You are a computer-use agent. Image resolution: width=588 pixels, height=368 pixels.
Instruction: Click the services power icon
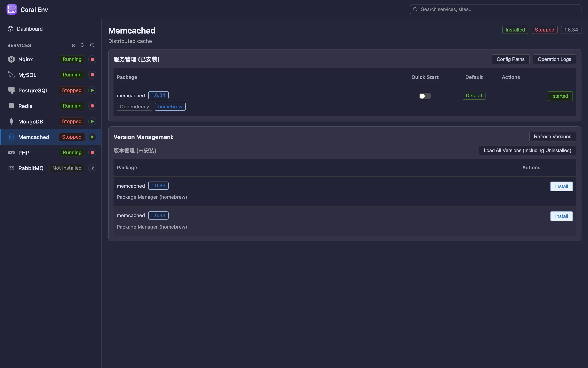92,45
